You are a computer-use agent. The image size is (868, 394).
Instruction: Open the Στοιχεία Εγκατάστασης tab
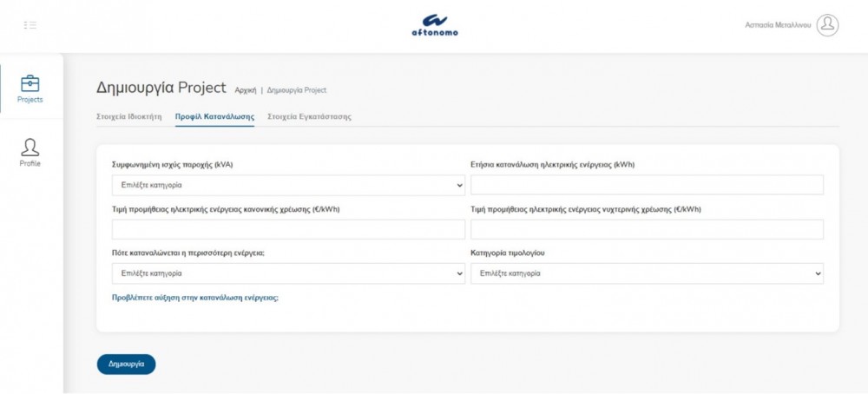(x=309, y=116)
